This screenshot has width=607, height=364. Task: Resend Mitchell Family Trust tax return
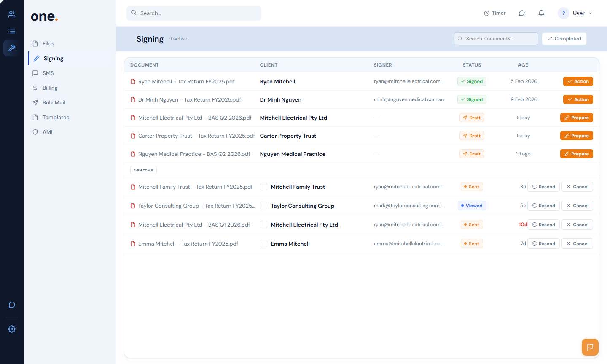(x=543, y=187)
